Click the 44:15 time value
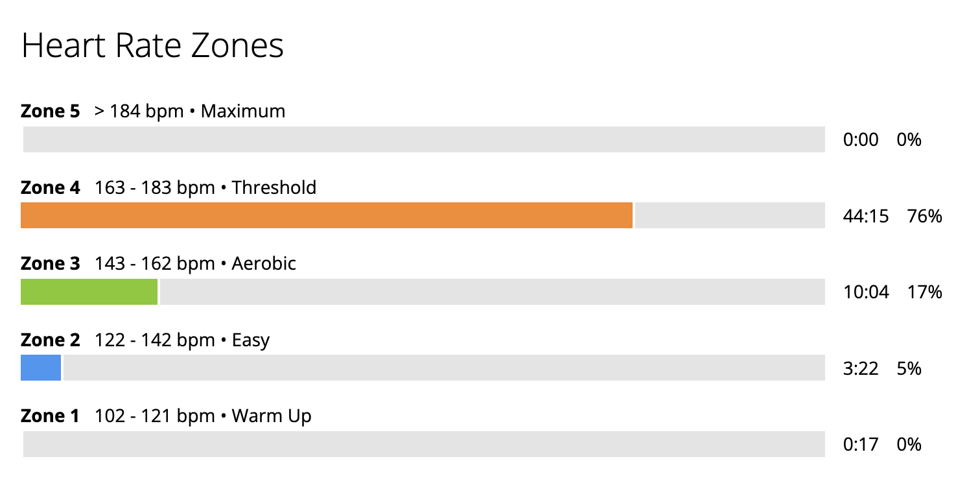This screenshot has width=980, height=498. [865, 217]
